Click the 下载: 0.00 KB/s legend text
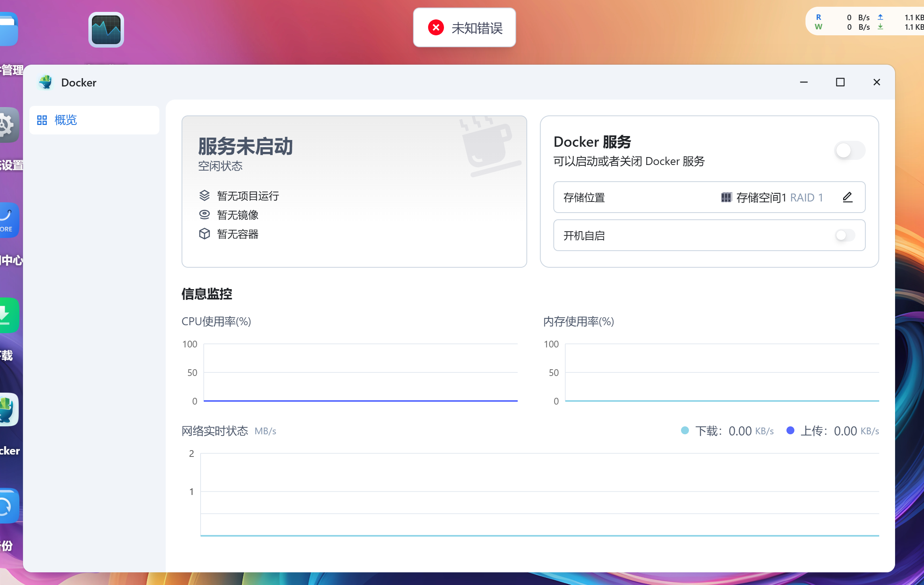Viewport: 924px width, 585px height. [735, 431]
